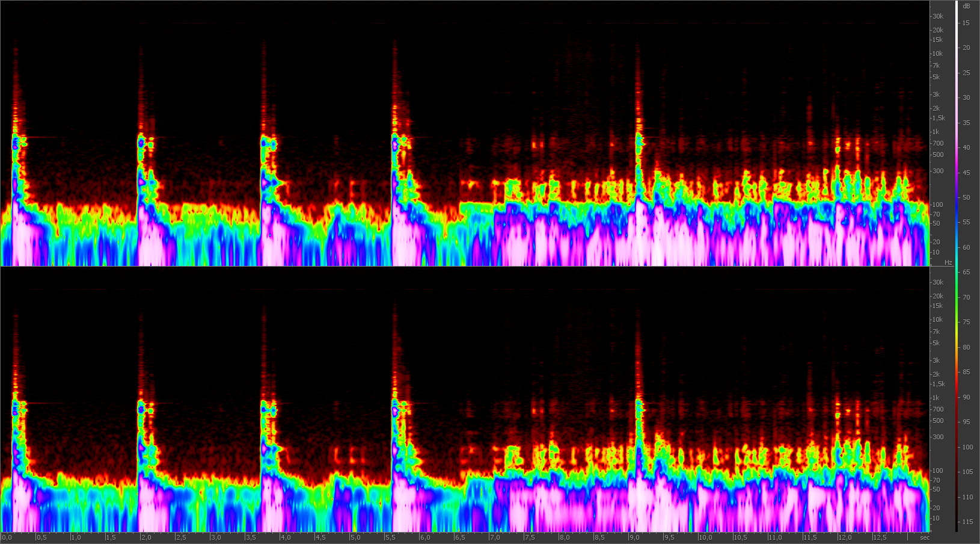Select the 1k mark on upper frequency axis
980x544 pixels.
936,132
